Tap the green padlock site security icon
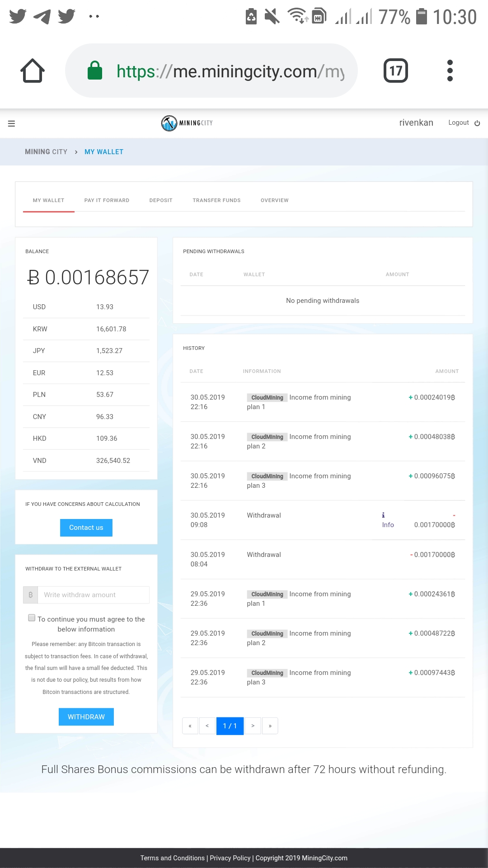Viewport: 488px width, 868px height. click(95, 71)
